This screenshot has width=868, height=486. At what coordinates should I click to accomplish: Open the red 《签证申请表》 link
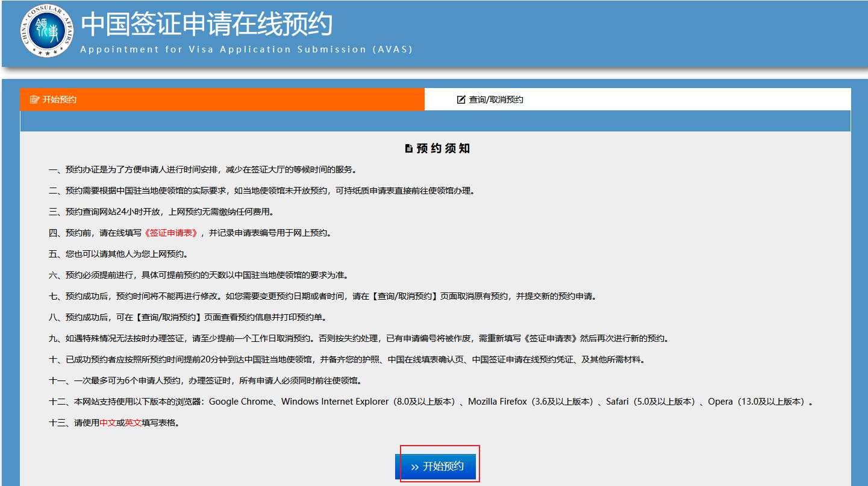[172, 233]
